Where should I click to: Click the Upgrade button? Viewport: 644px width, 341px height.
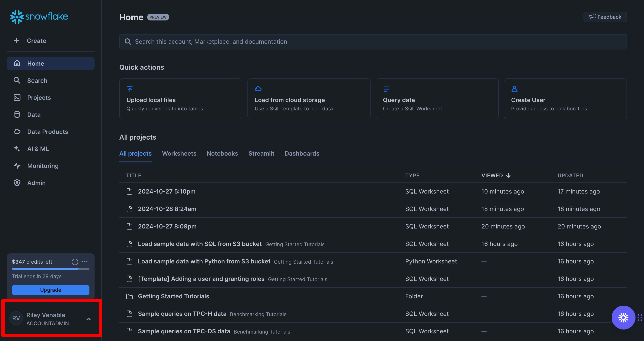click(x=51, y=290)
